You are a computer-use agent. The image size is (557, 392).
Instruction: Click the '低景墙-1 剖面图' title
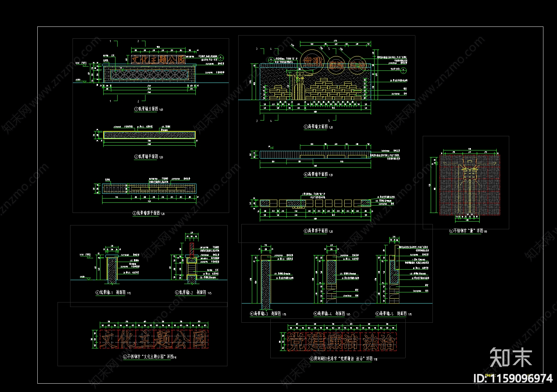coord(113,293)
